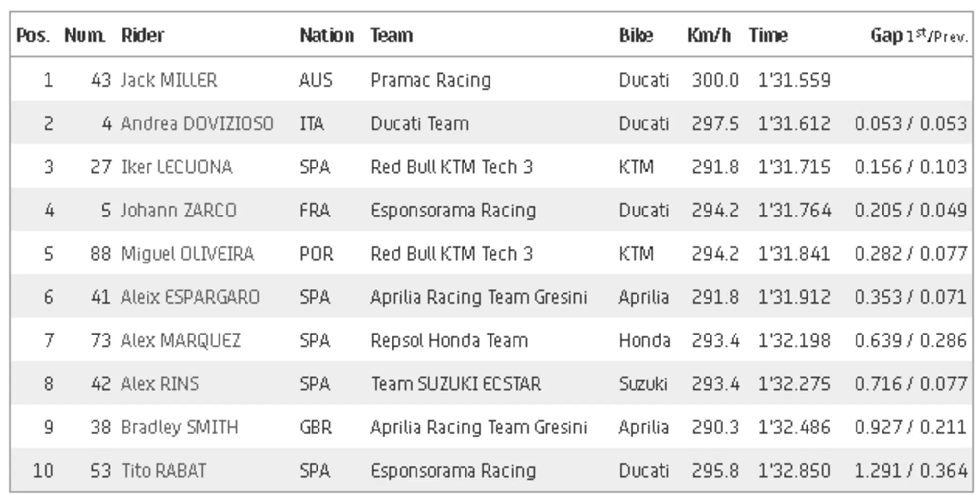This screenshot has height=502, width=980.
Task: Select rider Jack MILLER
Action: [x=169, y=80]
